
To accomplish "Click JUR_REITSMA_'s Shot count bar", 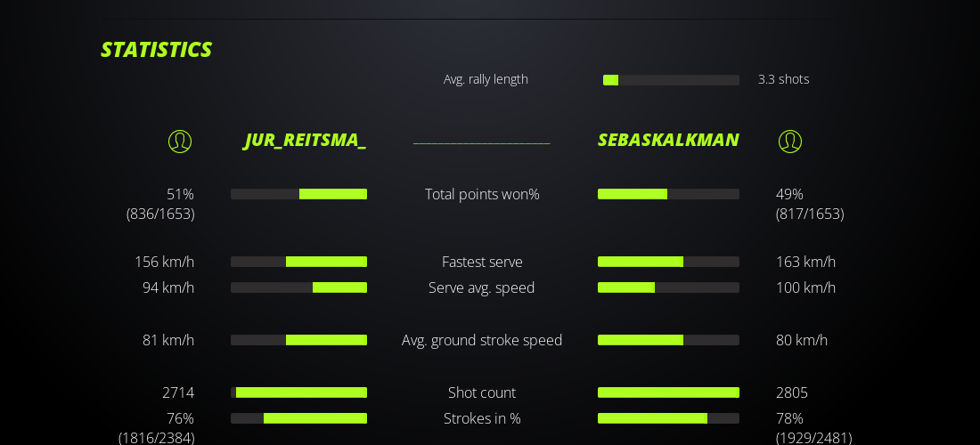I will click(298, 392).
